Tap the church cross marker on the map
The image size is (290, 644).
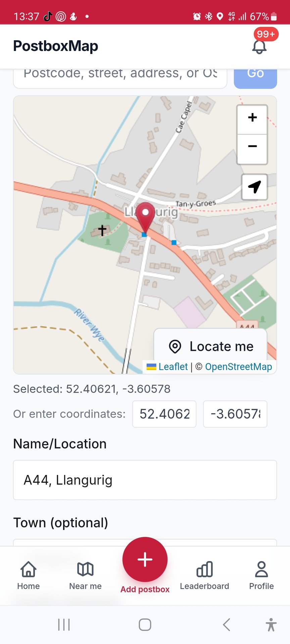point(102,230)
